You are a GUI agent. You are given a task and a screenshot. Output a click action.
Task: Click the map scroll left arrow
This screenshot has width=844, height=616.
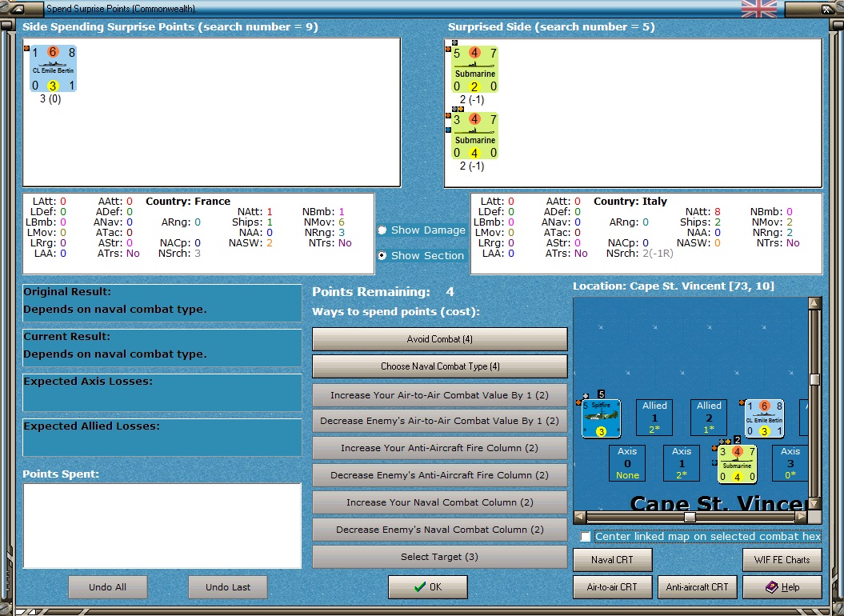click(580, 517)
